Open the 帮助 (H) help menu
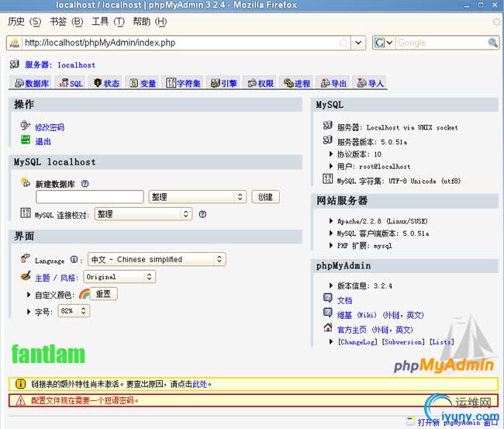 150,22
